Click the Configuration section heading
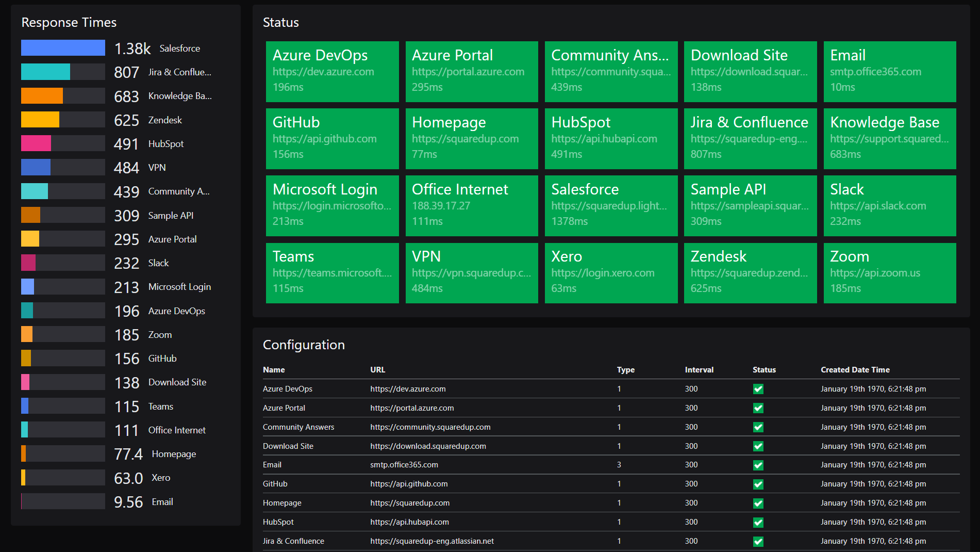The height and width of the screenshot is (552, 980). click(304, 345)
